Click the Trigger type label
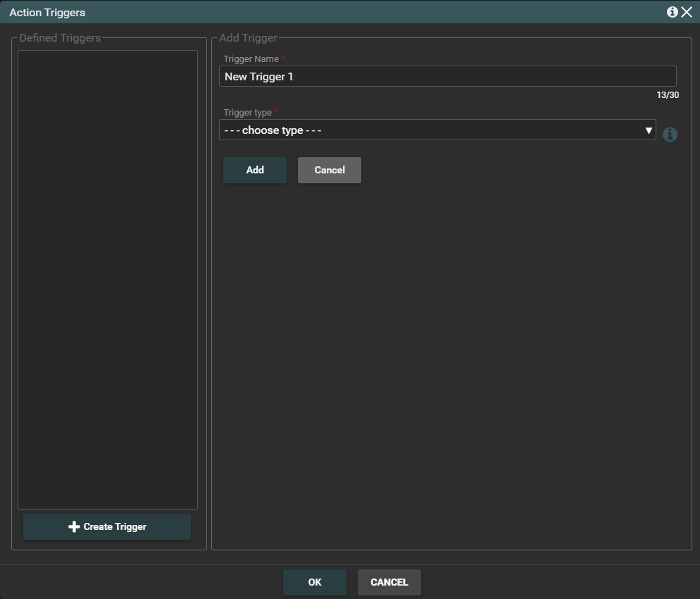 pos(247,113)
